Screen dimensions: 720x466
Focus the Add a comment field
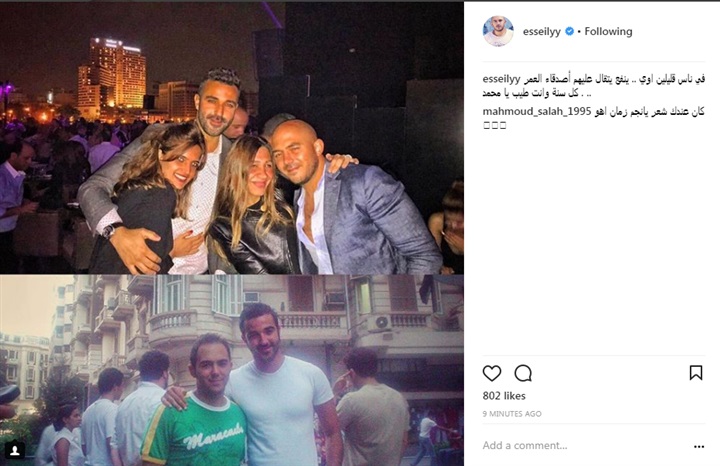pyautogui.click(x=583, y=445)
